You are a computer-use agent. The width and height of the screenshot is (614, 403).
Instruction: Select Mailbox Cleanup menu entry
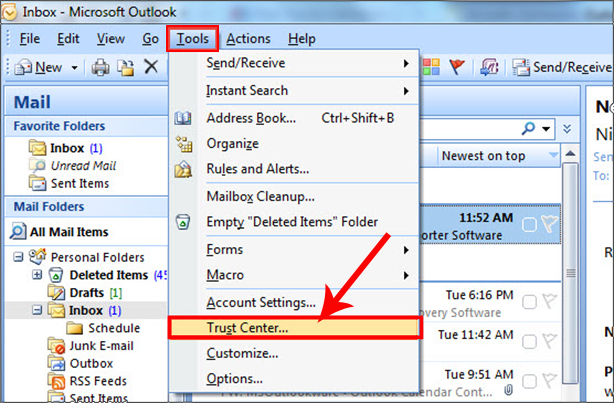260,197
